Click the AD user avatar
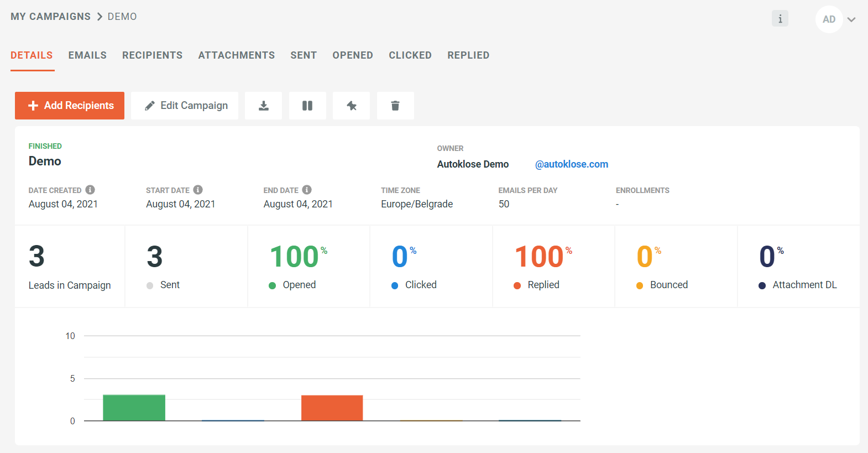Image resolution: width=868 pixels, height=453 pixels. pos(829,19)
